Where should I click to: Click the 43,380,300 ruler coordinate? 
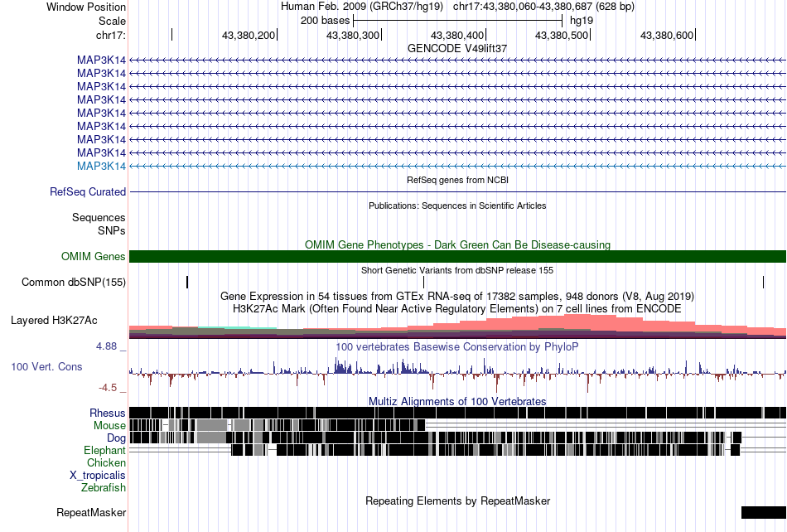(x=353, y=35)
